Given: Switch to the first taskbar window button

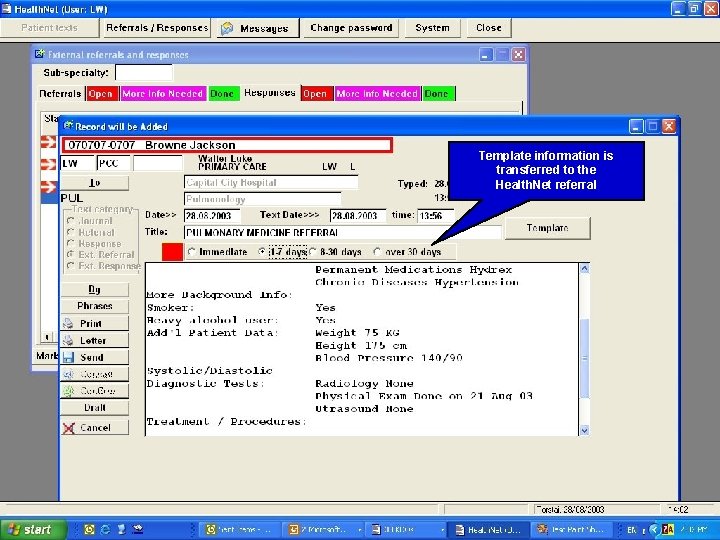Looking at the screenshot, I should click(x=240, y=530).
